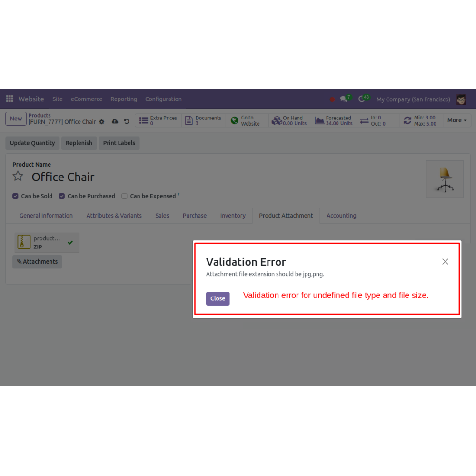Switch to the General Information tab

[x=46, y=216]
